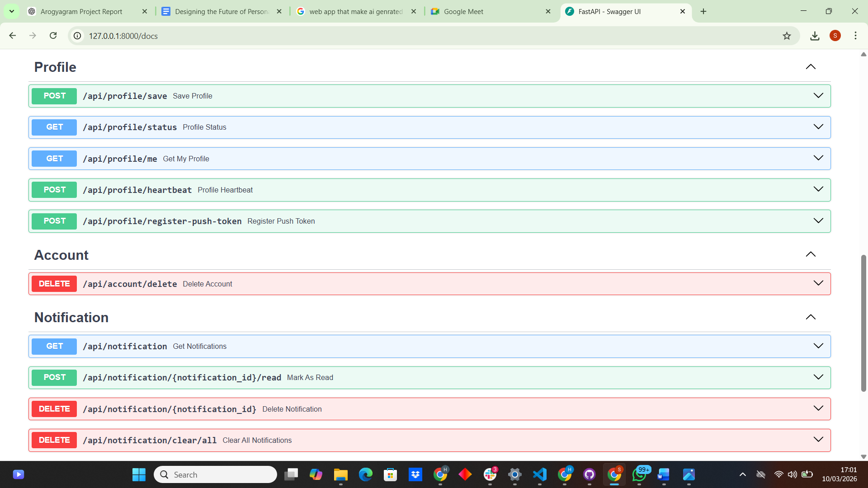Open WhatsApp from the taskbar
Viewport: 868px width, 488px height.
[x=639, y=474]
